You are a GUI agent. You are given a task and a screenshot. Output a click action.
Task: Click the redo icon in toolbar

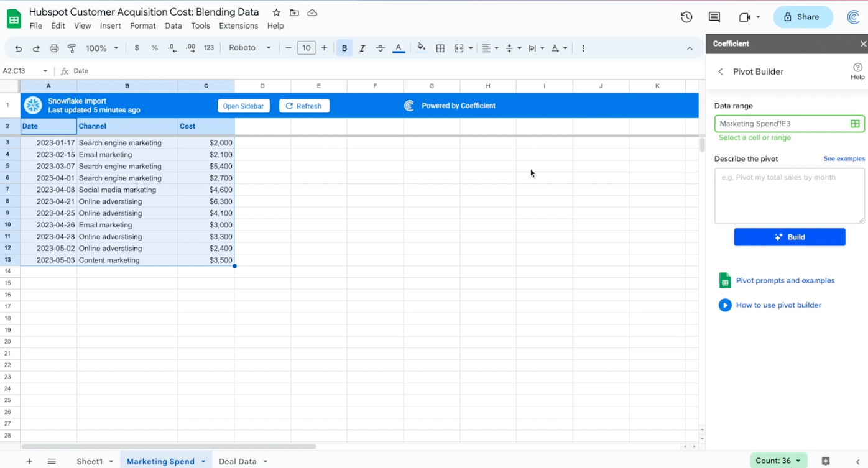click(x=36, y=48)
